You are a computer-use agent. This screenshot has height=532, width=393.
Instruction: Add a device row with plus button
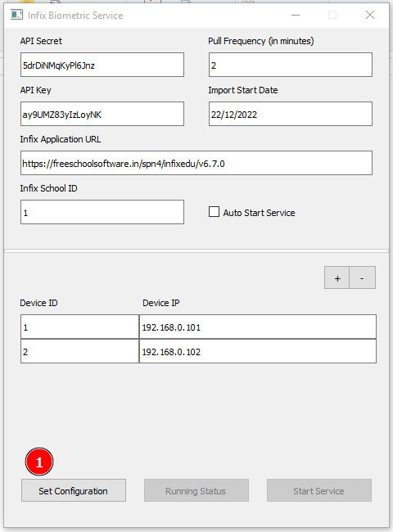point(337,277)
